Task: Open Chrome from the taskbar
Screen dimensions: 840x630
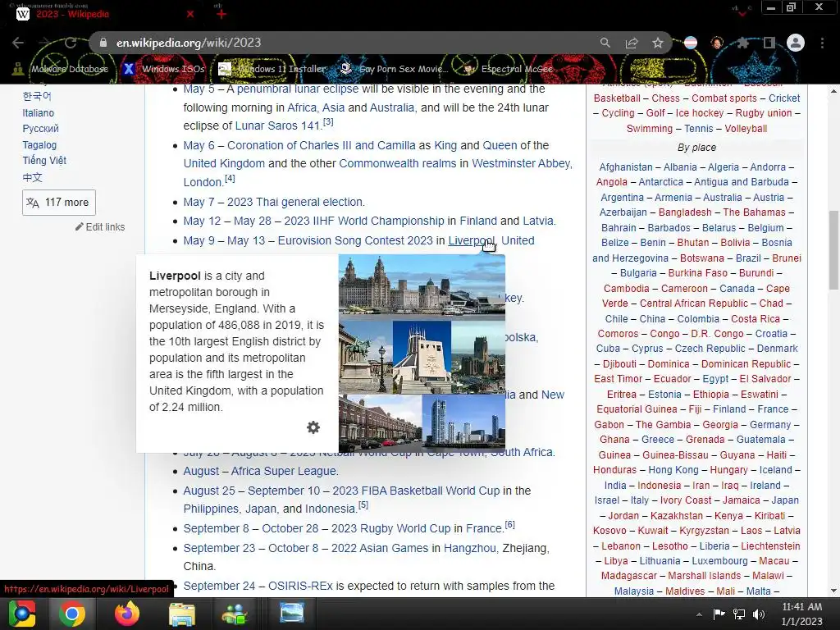Action: pos(72,614)
